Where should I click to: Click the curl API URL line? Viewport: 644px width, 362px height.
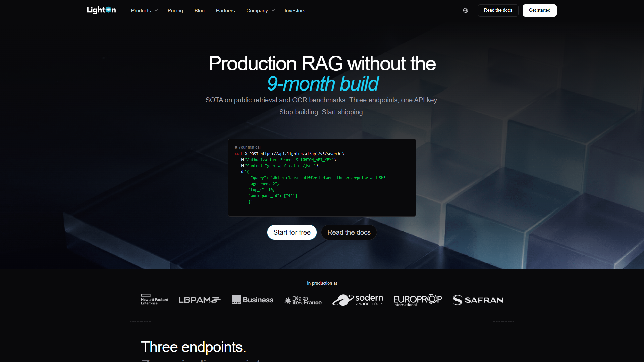click(290, 154)
